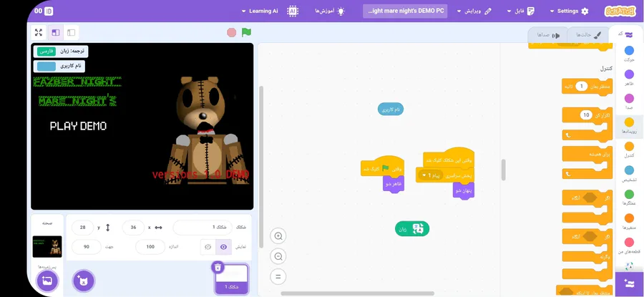Click the ظاهر شو (show) block in workspace

pyautogui.click(x=394, y=183)
